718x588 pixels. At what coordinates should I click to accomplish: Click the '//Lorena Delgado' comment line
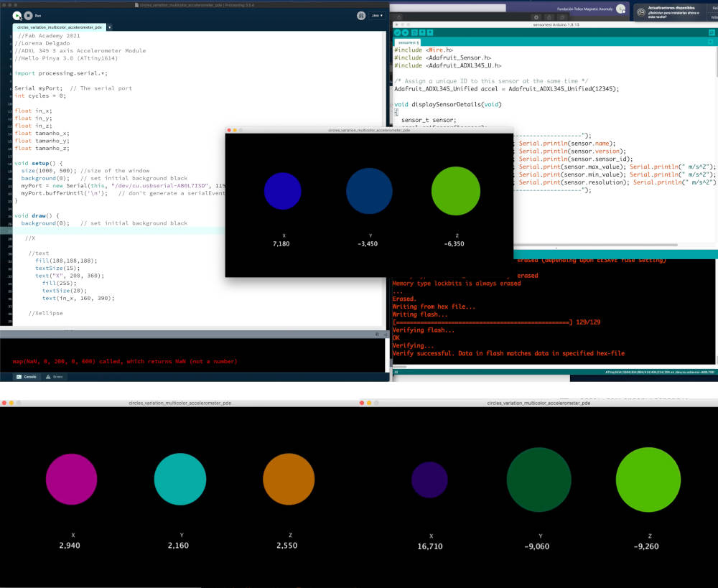42,43
